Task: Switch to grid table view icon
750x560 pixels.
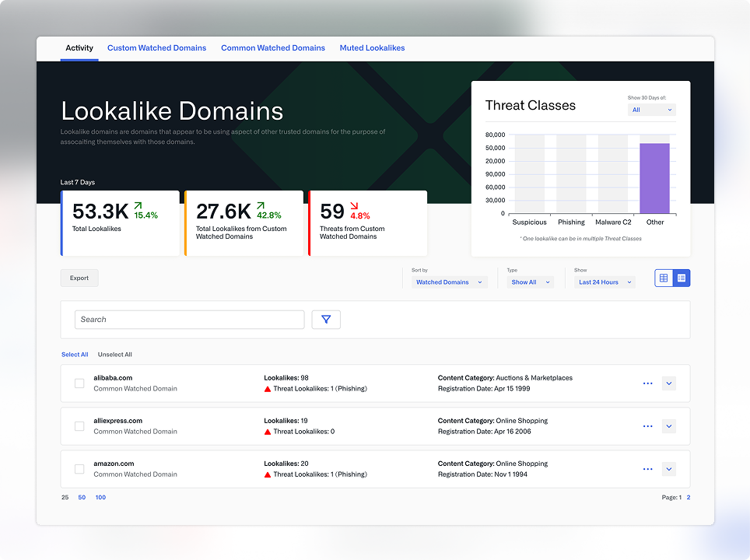Action: click(x=664, y=278)
